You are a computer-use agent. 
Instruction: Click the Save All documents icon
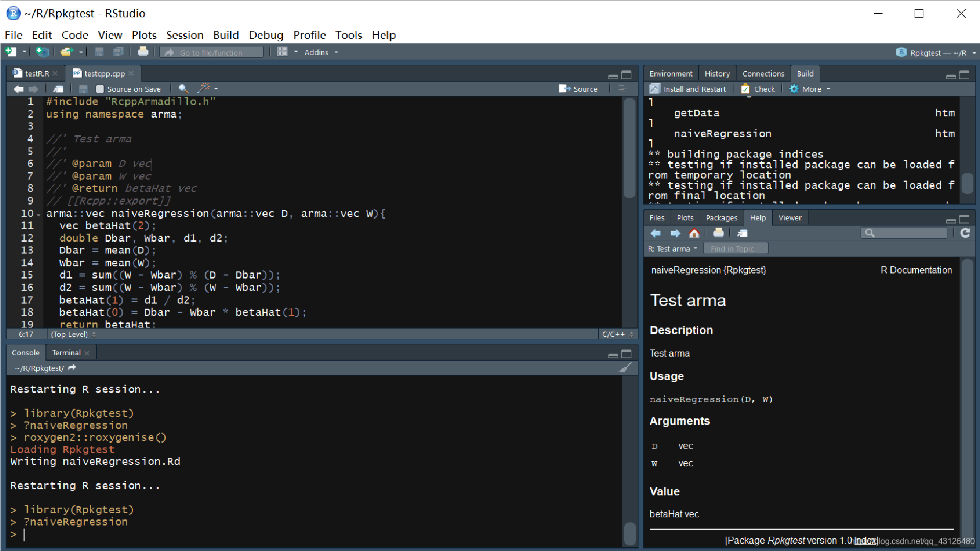pyautogui.click(x=118, y=52)
